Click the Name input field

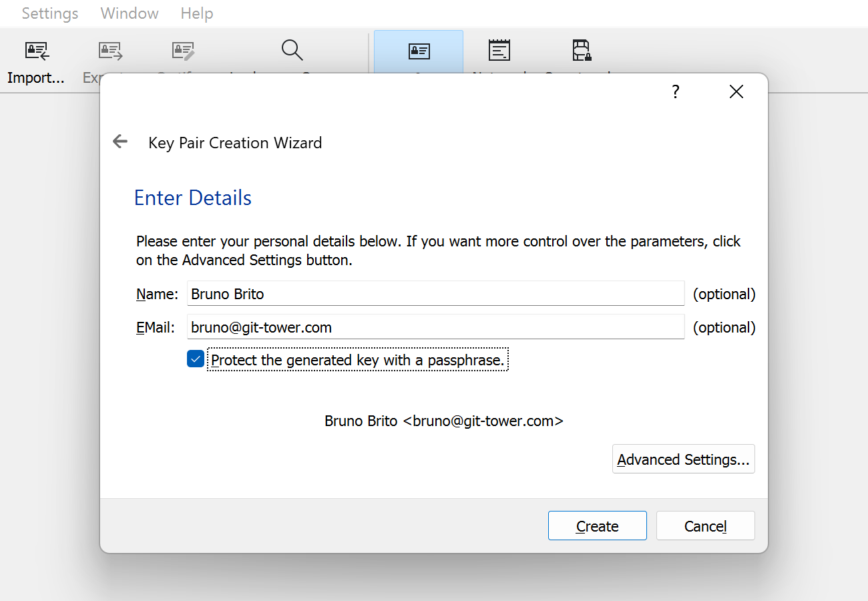coord(434,293)
